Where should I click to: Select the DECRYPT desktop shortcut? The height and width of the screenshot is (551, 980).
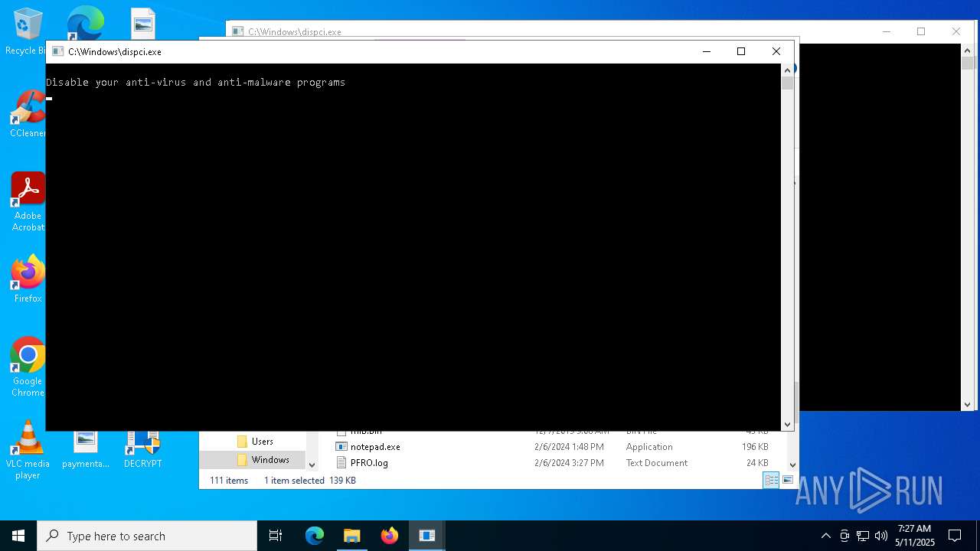point(143,450)
